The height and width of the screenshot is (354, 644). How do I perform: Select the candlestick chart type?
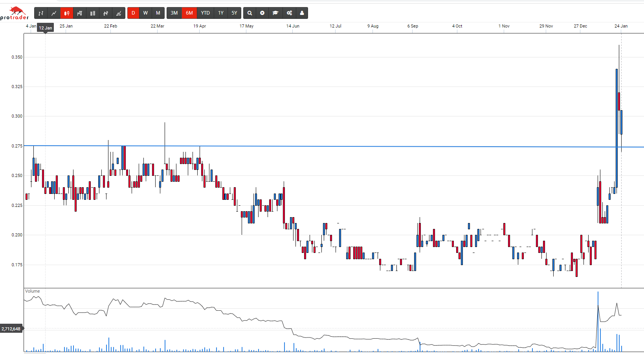(67, 13)
